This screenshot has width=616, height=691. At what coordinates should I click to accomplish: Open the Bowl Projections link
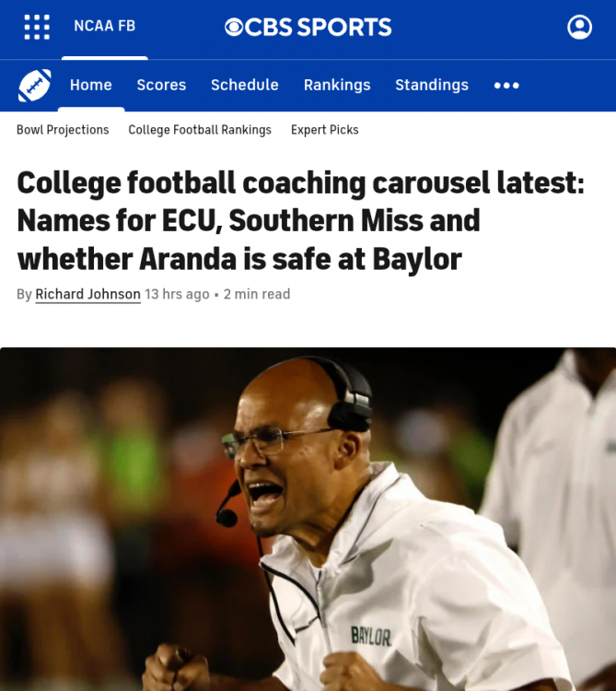(x=63, y=130)
